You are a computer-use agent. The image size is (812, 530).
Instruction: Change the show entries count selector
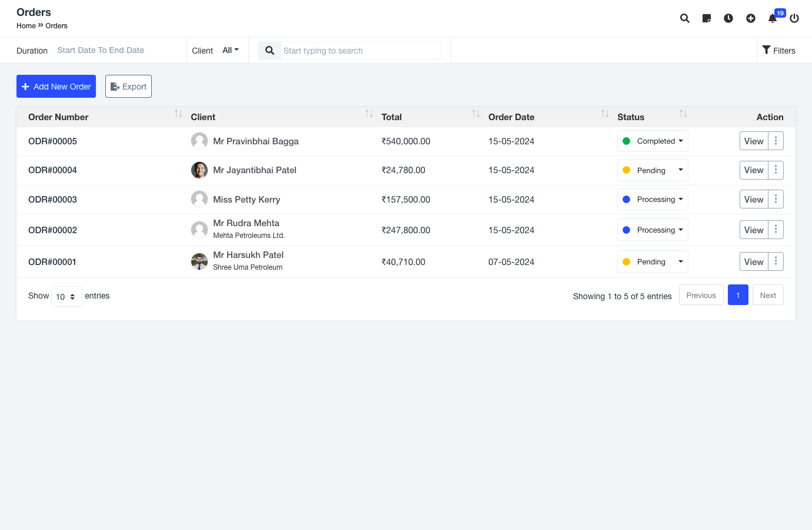point(66,296)
